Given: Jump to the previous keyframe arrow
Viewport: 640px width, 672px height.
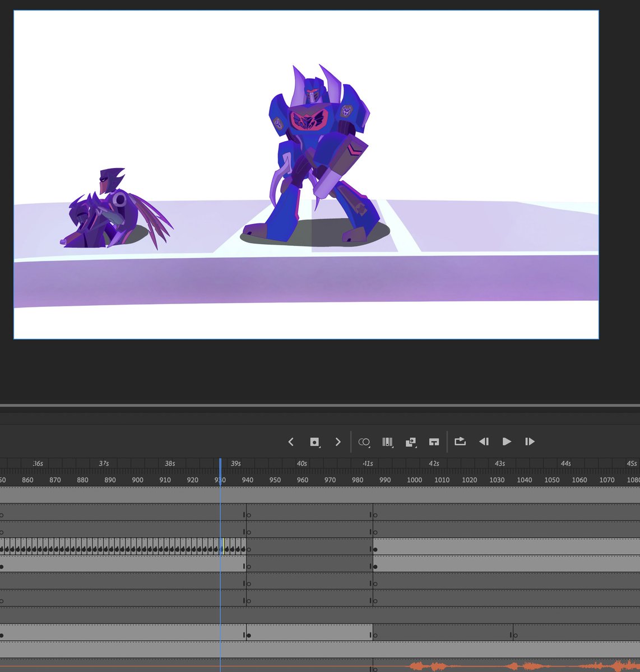Looking at the screenshot, I should (x=290, y=442).
